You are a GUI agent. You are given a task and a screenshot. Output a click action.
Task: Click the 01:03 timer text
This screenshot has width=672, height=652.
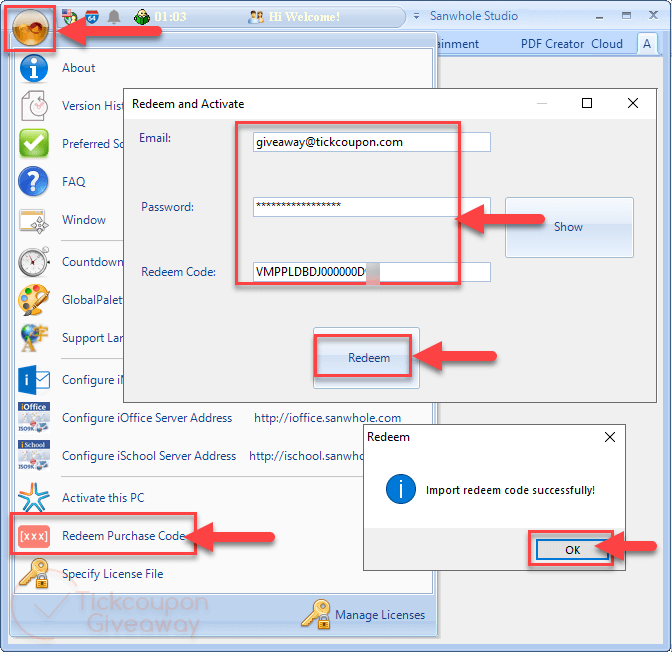point(171,17)
